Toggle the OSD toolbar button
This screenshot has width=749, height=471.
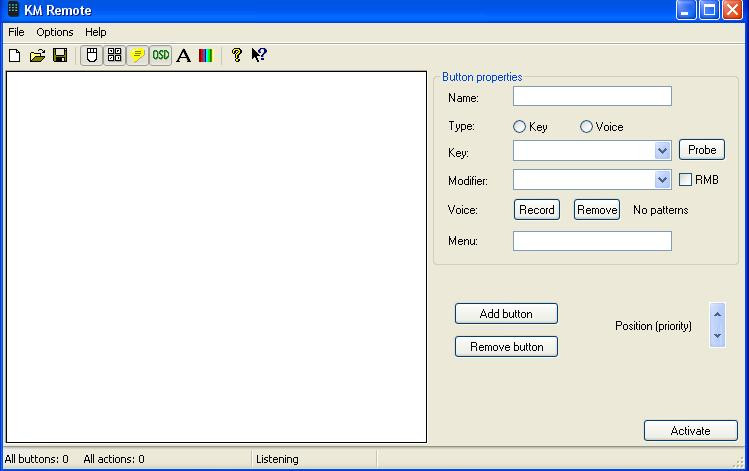[160, 55]
